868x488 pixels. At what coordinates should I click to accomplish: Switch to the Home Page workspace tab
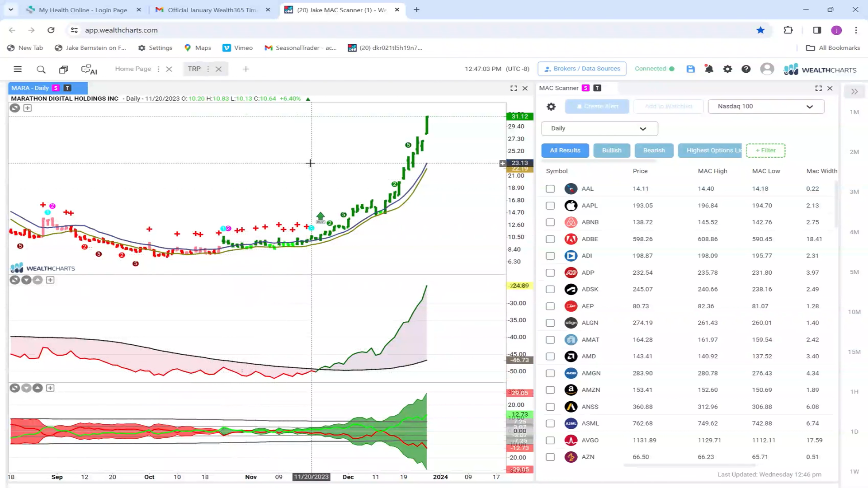(x=133, y=69)
